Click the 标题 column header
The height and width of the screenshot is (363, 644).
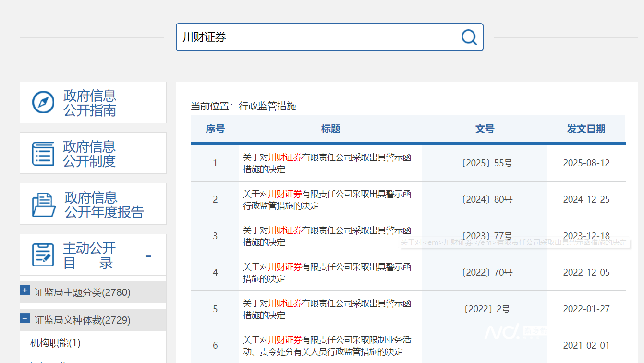point(330,129)
